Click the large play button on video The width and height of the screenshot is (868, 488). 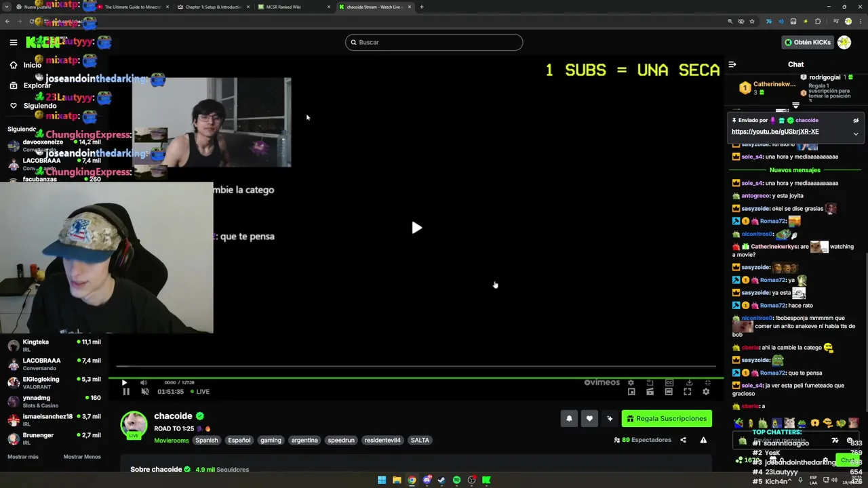(416, 228)
